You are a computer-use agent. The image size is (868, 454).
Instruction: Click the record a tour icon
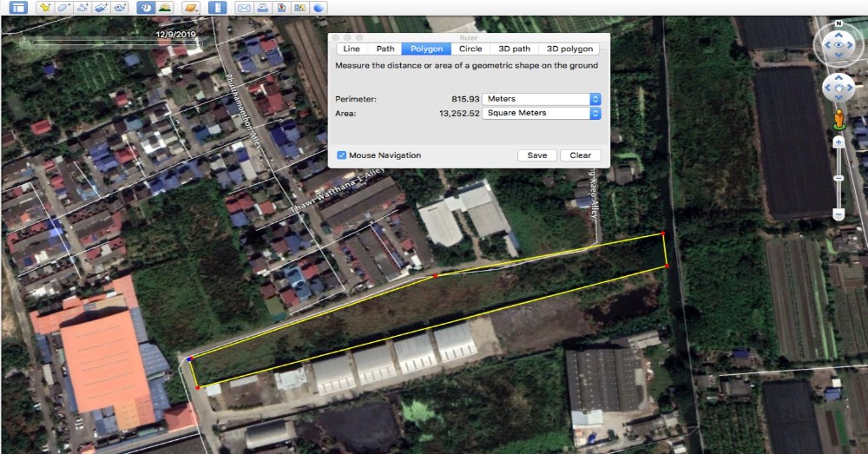coord(122,8)
